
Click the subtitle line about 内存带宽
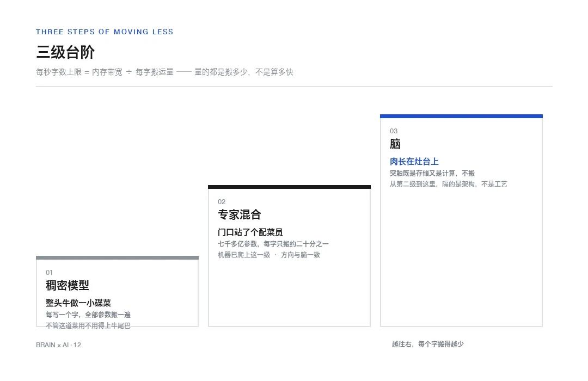[x=164, y=72]
